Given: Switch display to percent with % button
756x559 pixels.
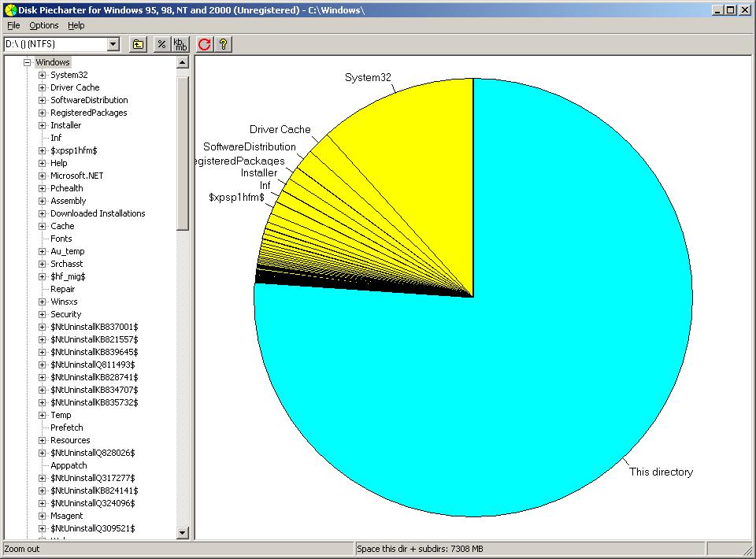Looking at the screenshot, I should pyautogui.click(x=161, y=44).
